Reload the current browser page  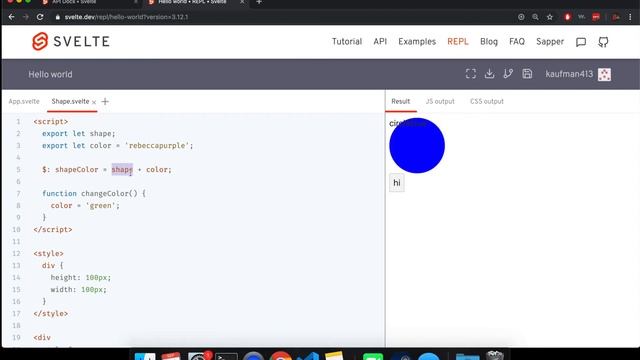pyautogui.click(x=40, y=17)
